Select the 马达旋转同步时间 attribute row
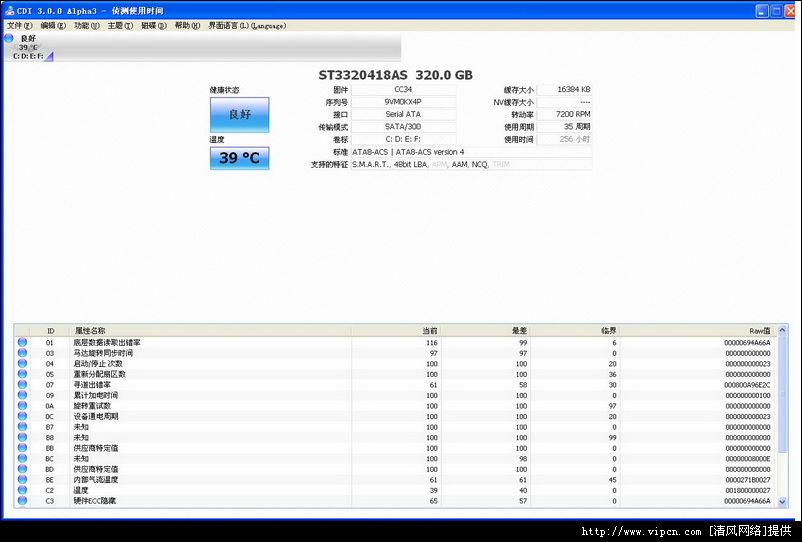This screenshot has height=542, width=802. point(395,353)
